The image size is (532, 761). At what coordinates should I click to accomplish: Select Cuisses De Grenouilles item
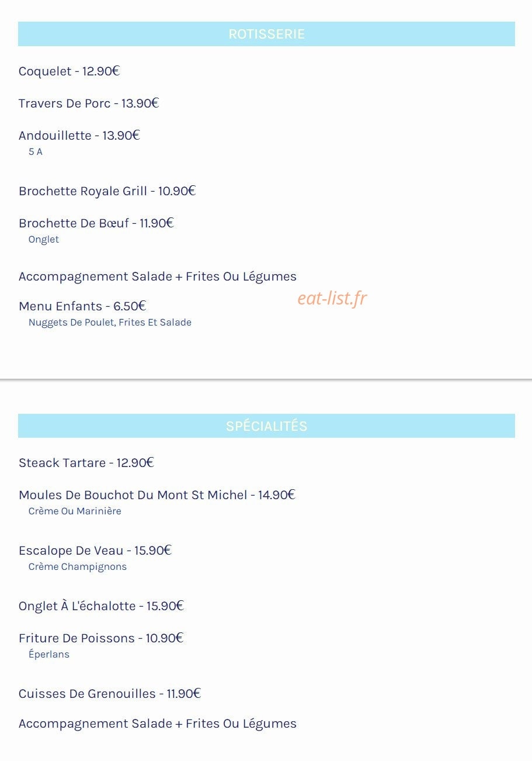110,694
